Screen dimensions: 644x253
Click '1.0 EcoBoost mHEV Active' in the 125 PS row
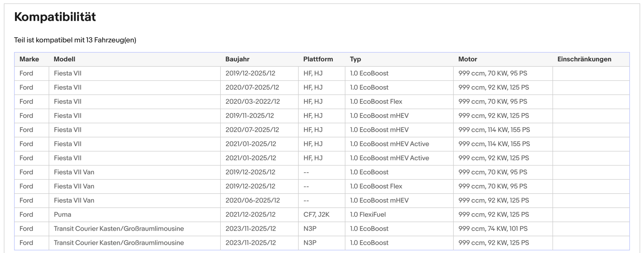(x=390, y=158)
